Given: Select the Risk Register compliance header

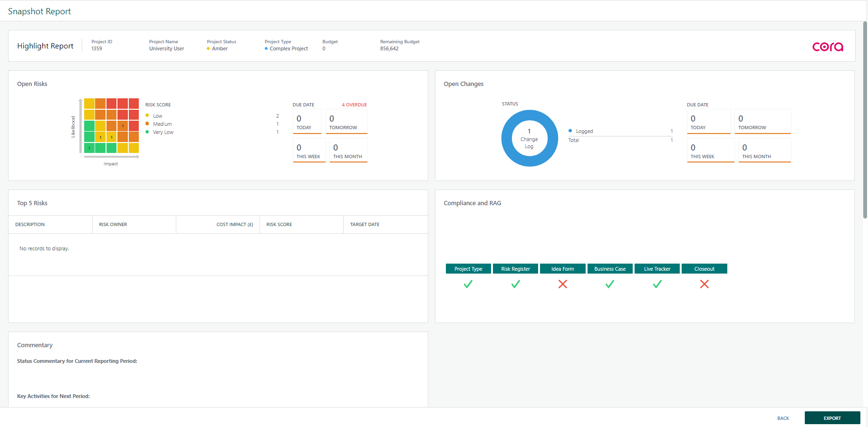Looking at the screenshot, I should (x=515, y=269).
